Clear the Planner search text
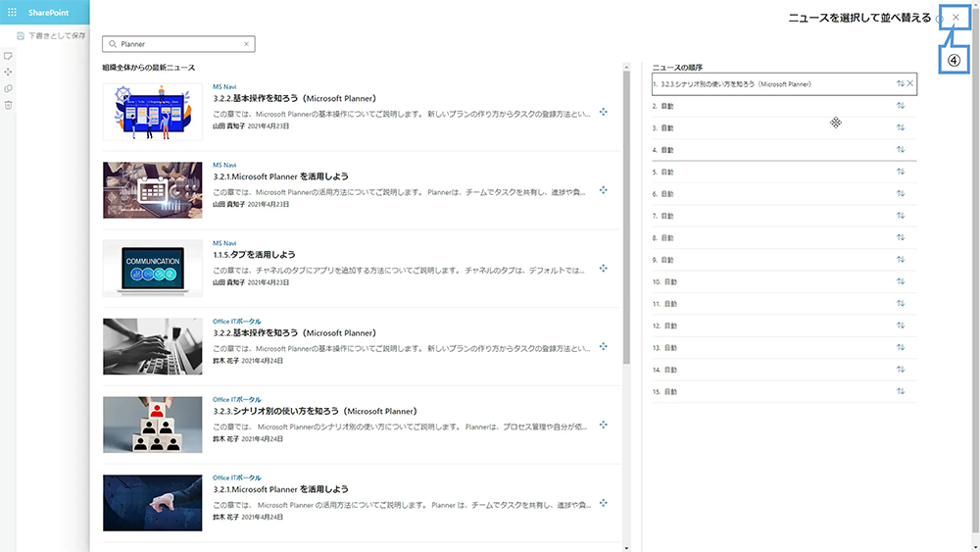980x552 pixels. (x=246, y=44)
